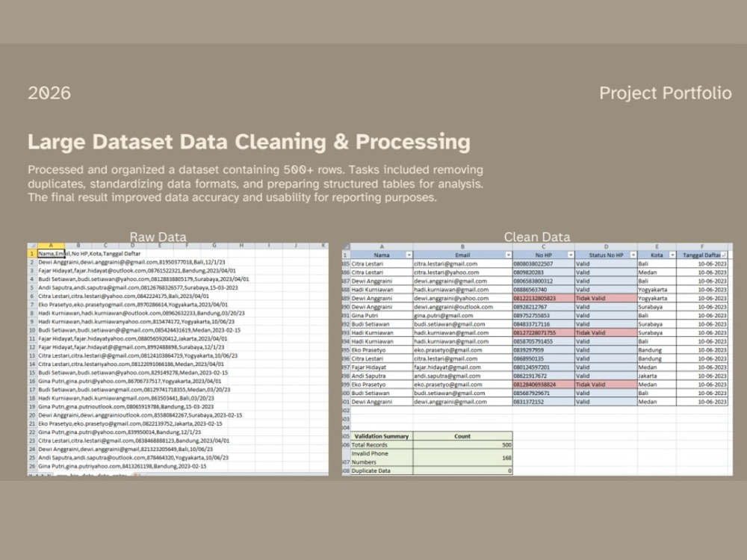Click raw row containing eko.prasetyogmail.com
The width and height of the screenshot is (747, 560).
click(x=133, y=305)
